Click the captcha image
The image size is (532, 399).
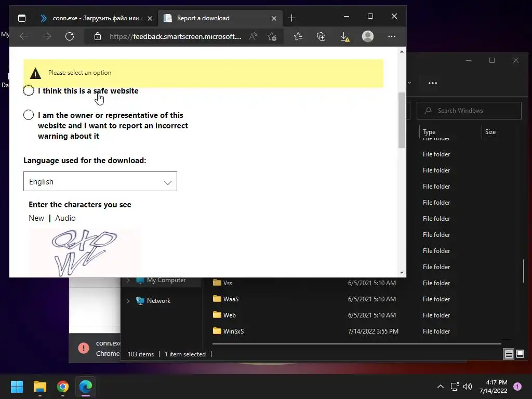pyautogui.click(x=85, y=253)
